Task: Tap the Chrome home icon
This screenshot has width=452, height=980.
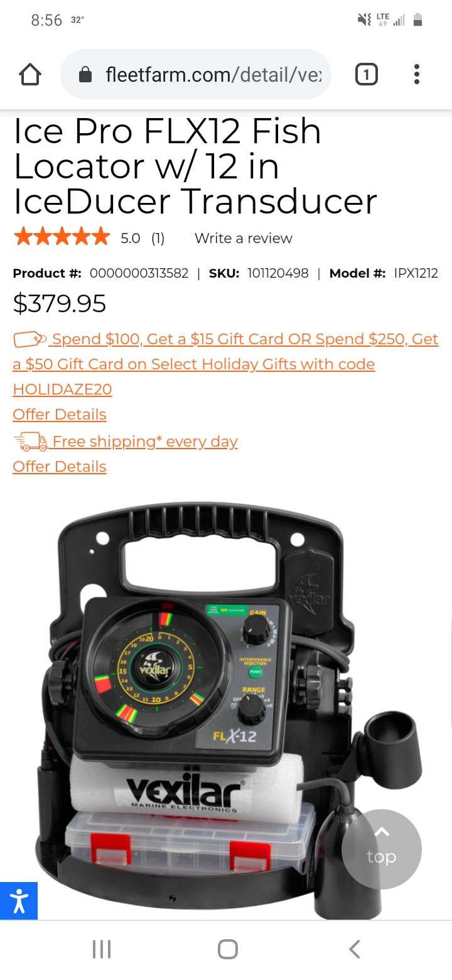Action: [x=30, y=75]
